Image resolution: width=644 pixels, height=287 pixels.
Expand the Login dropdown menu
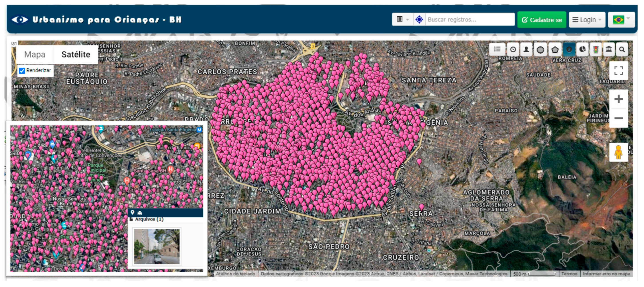[587, 20]
